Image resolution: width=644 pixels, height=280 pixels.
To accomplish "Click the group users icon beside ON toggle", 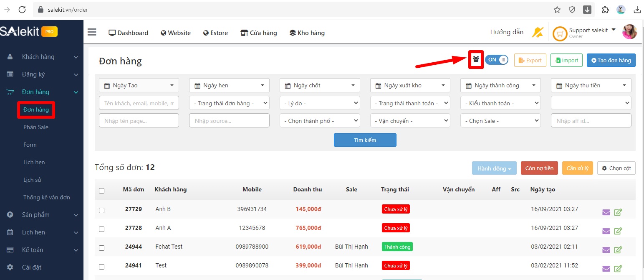I will point(476,60).
